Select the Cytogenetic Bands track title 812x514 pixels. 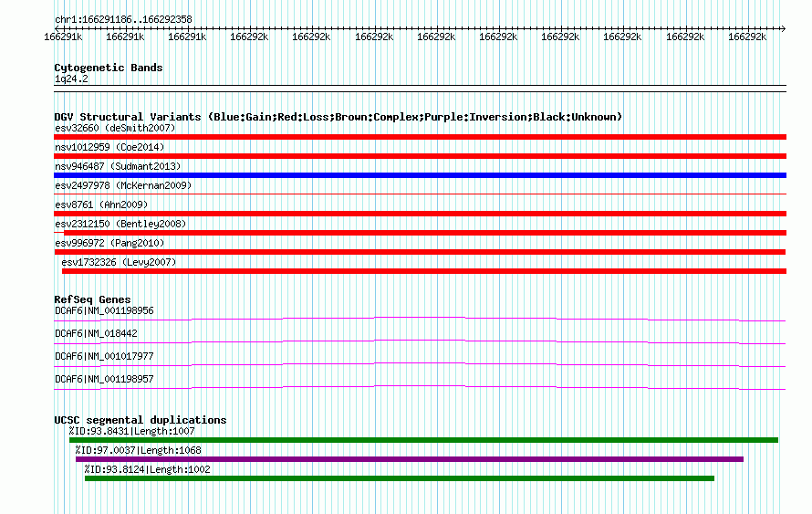click(109, 68)
